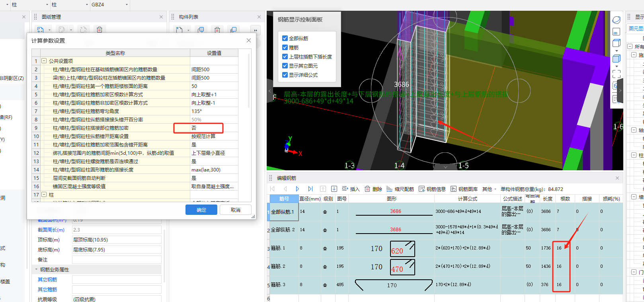
Task: Select 135° setting value
Action: point(214,111)
